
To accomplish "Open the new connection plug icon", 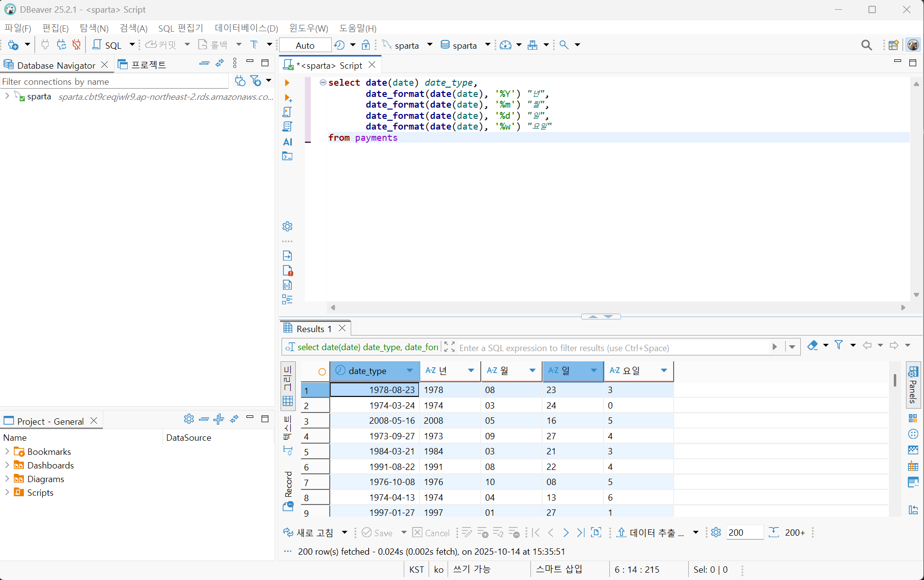I will point(14,45).
